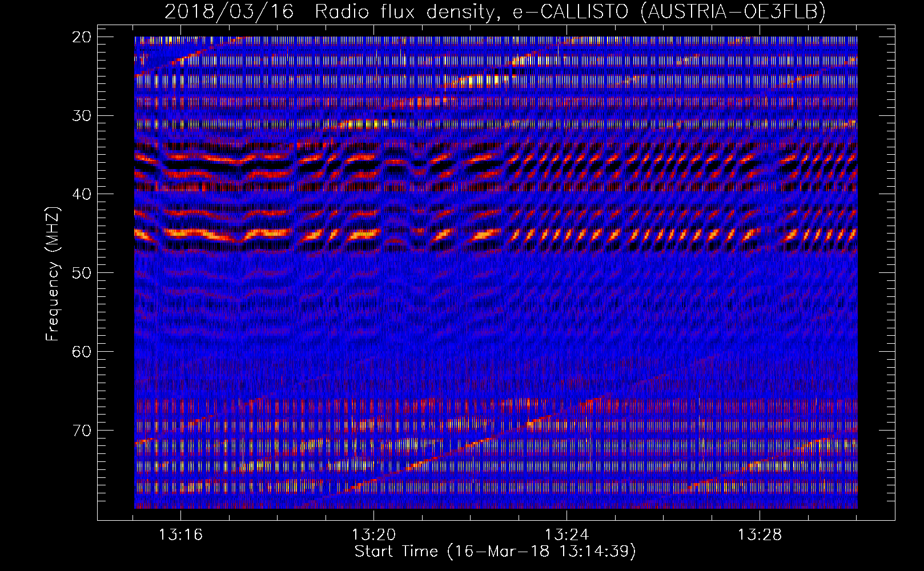924x571 pixels.
Task: Click the frequency tick label '60'
Action: coord(82,351)
